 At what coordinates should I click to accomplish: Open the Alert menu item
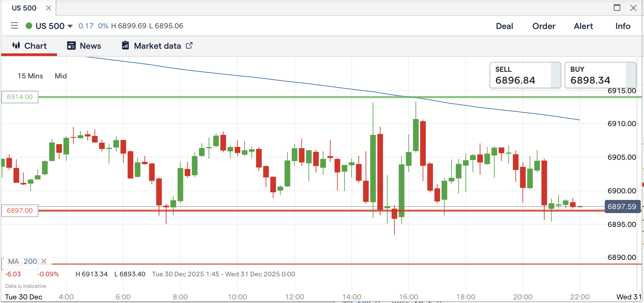tap(583, 26)
